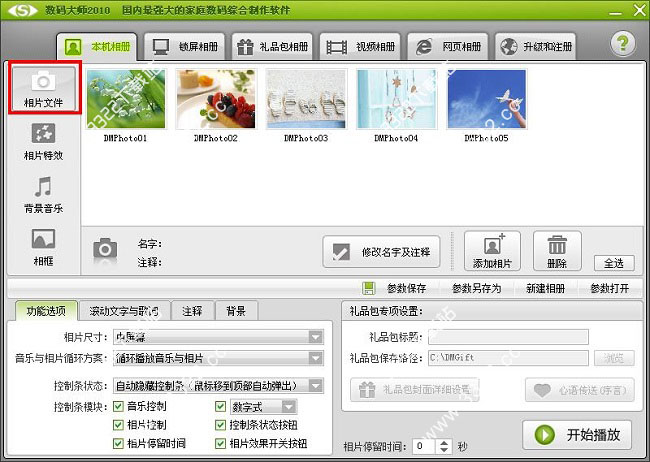650x462 pixels.
Task: Toggle the 控制条状态按钮 checkbox
Action: (x=221, y=425)
